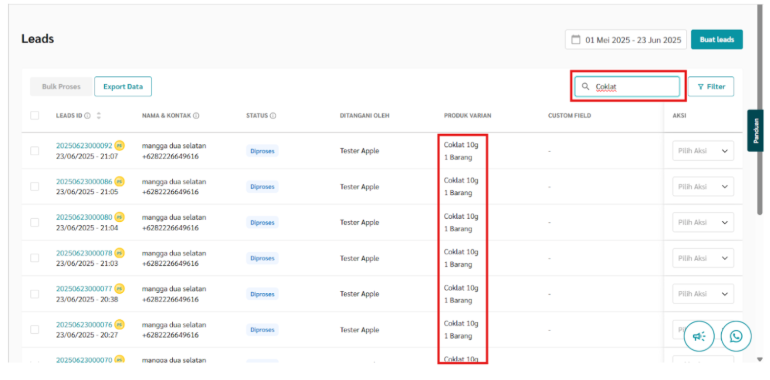The width and height of the screenshot is (770, 380).
Task: Click the info icon beside STATUS header
Action: point(273,116)
